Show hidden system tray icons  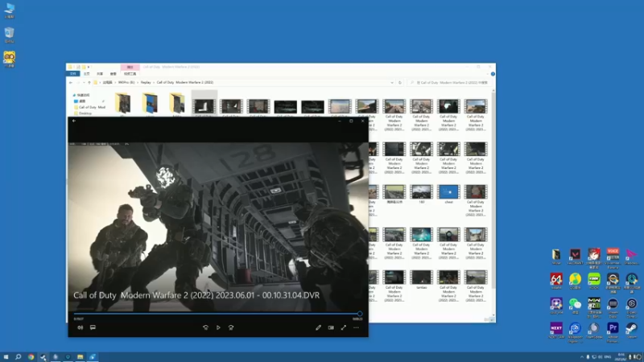pos(581,357)
